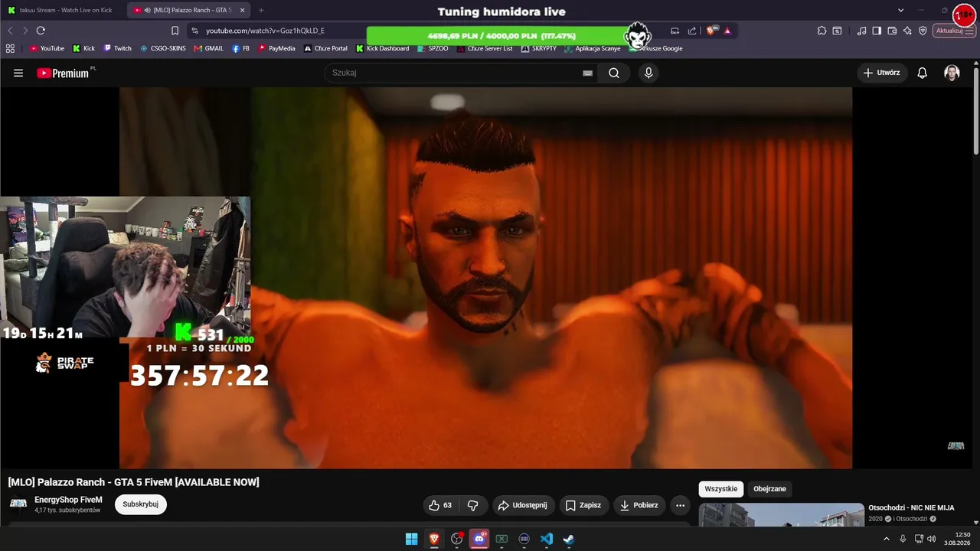Open the SKRYPTY bookmark
Screen dimensions: 980x551
point(538,48)
